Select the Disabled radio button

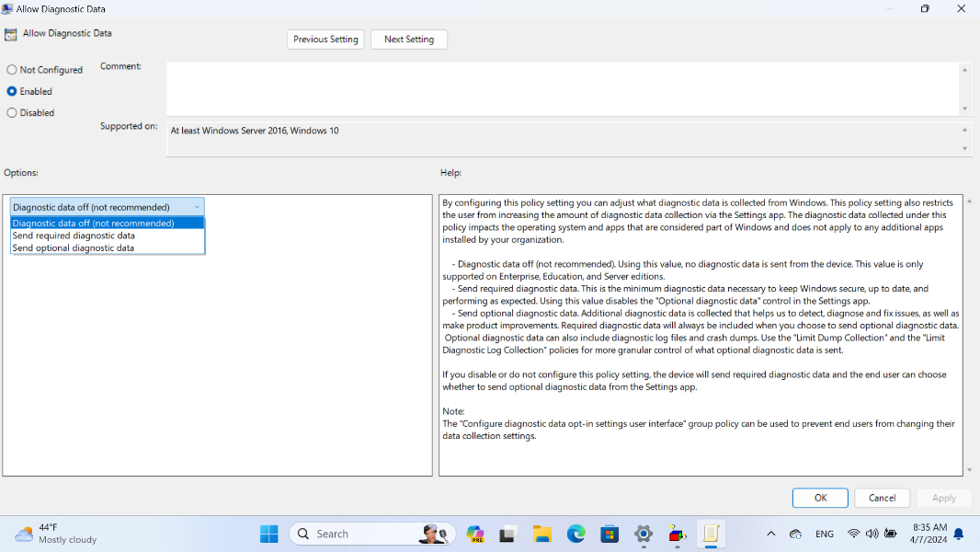[x=12, y=113]
